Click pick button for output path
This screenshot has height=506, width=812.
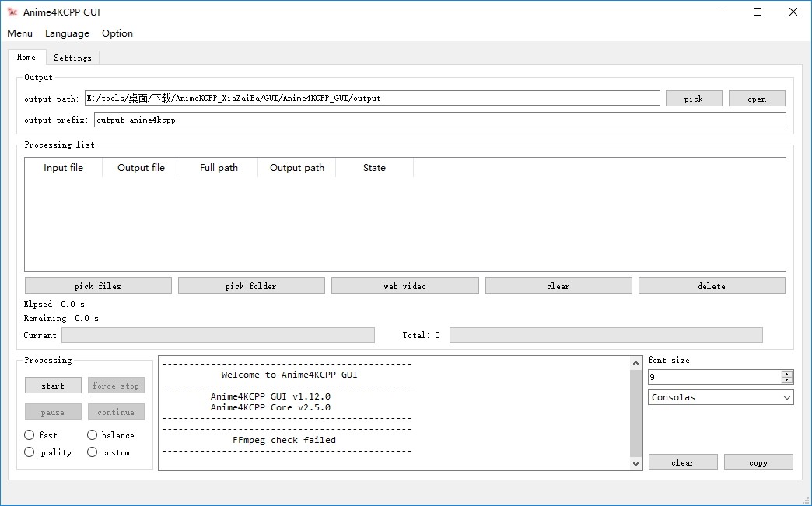click(x=694, y=99)
